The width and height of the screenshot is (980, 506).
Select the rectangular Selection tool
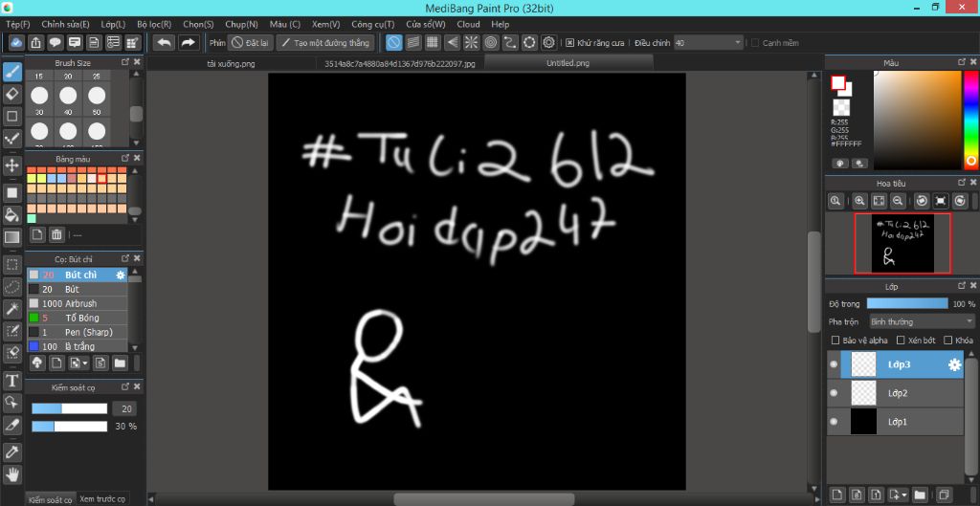[x=11, y=264]
